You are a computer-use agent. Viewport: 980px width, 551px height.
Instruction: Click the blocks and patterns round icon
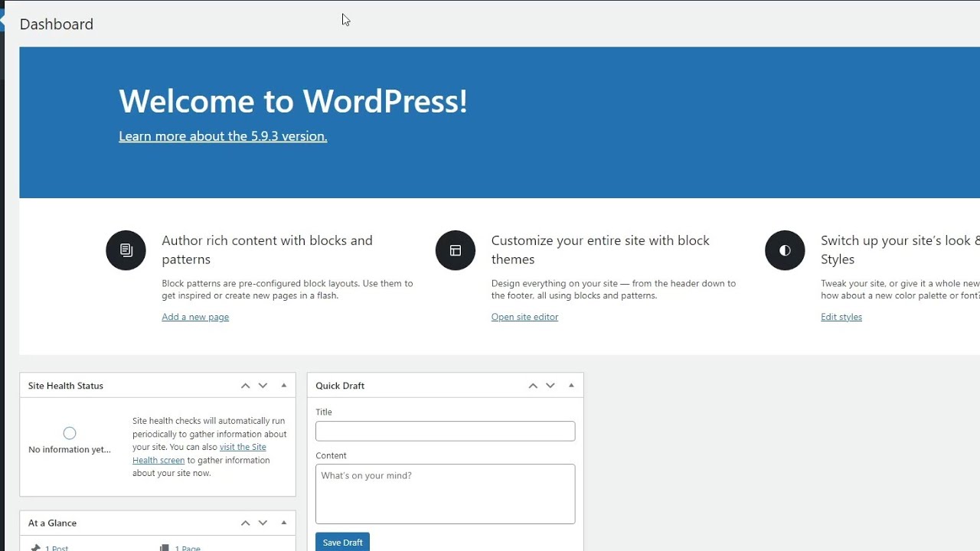pyautogui.click(x=126, y=250)
